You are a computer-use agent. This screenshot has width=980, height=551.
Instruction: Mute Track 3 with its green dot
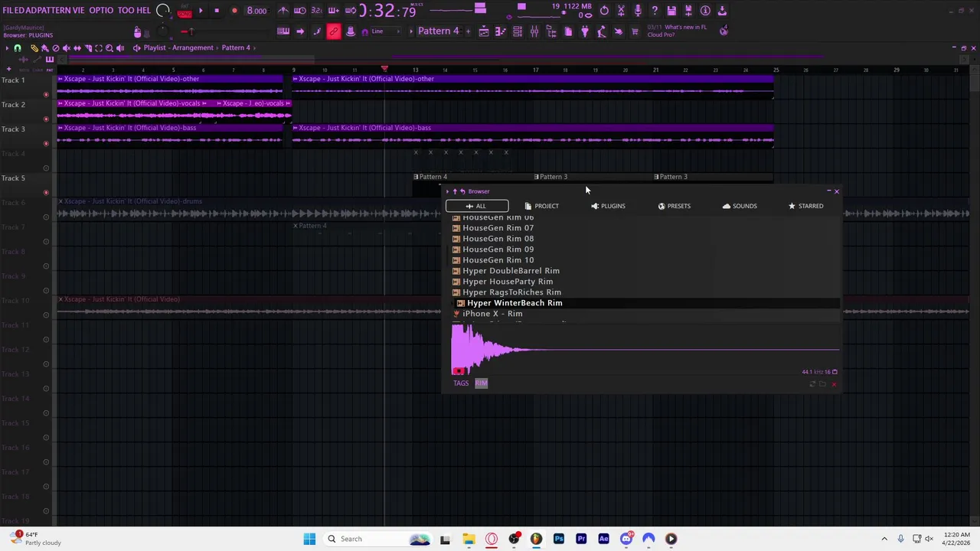point(46,144)
